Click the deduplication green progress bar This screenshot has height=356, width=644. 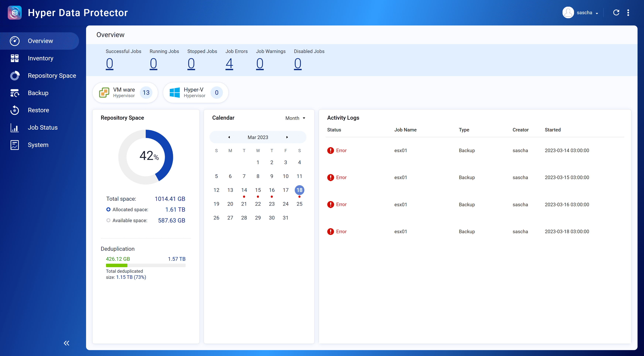point(117,266)
